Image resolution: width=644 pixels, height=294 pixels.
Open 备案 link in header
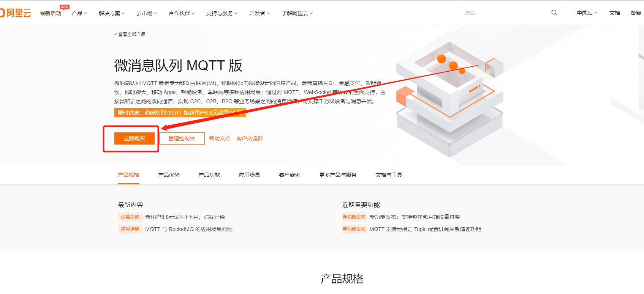point(636,13)
